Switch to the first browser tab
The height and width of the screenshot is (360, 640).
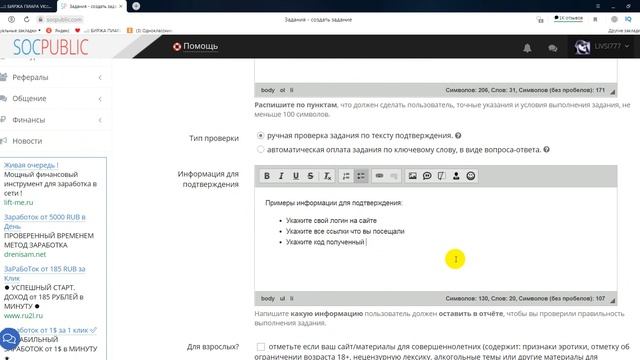point(28,6)
